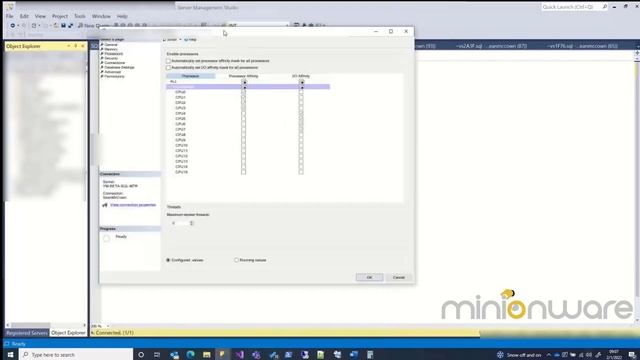The width and height of the screenshot is (640, 360).
Task: Check Processor Affinity for the ALL row
Action: [x=244, y=82]
